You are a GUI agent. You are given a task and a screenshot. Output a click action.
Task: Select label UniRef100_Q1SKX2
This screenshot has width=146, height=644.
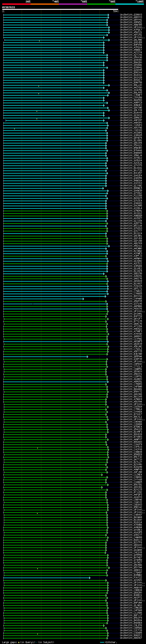tap(131, 115)
